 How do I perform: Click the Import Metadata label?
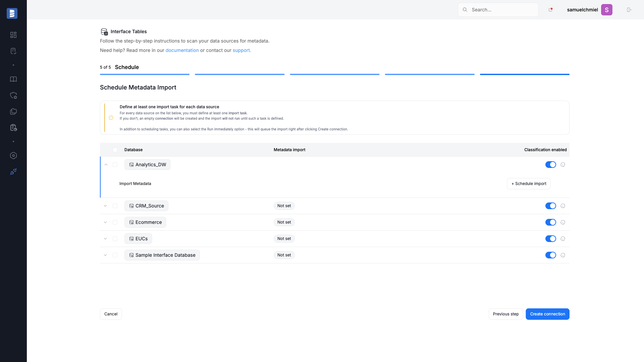[x=135, y=184]
